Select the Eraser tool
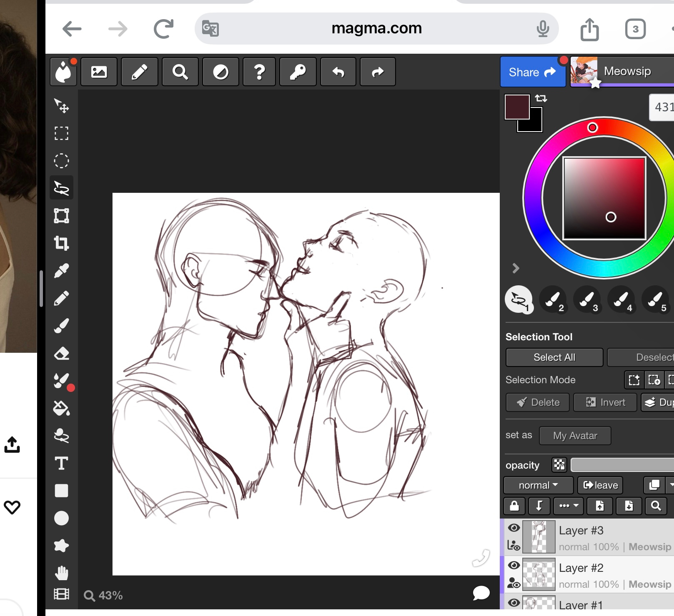 click(61, 354)
